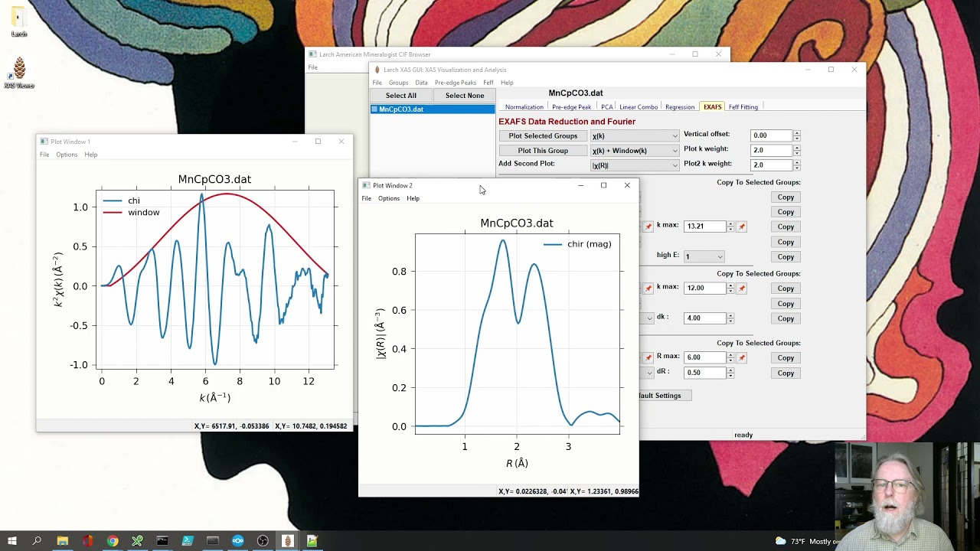The image size is (980, 551).
Task: Switch to OBS Studio in taskbar
Action: 263,541
